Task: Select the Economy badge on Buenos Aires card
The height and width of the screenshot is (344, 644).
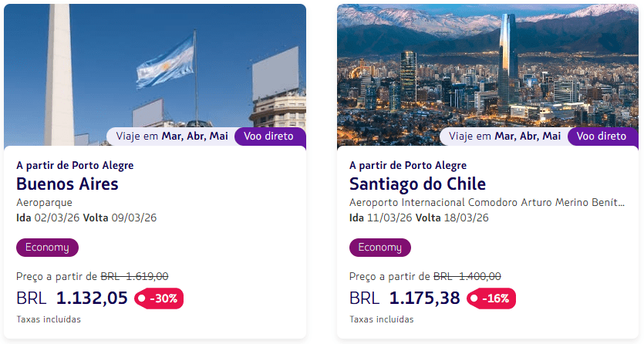Action: click(47, 248)
